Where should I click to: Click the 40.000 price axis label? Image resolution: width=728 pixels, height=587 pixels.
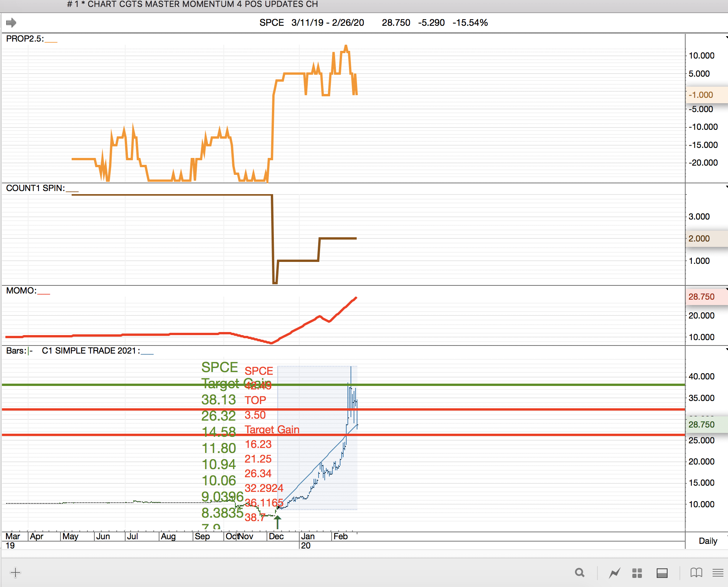(701, 376)
